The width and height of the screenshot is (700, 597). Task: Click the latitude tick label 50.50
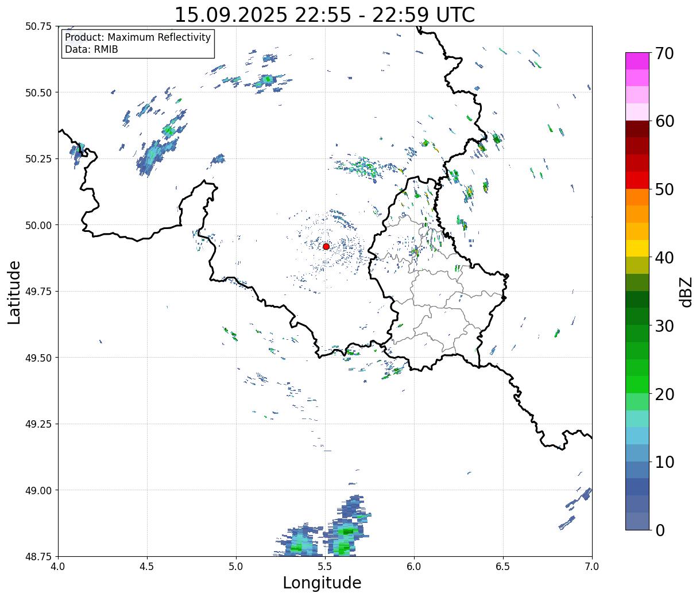(x=38, y=92)
